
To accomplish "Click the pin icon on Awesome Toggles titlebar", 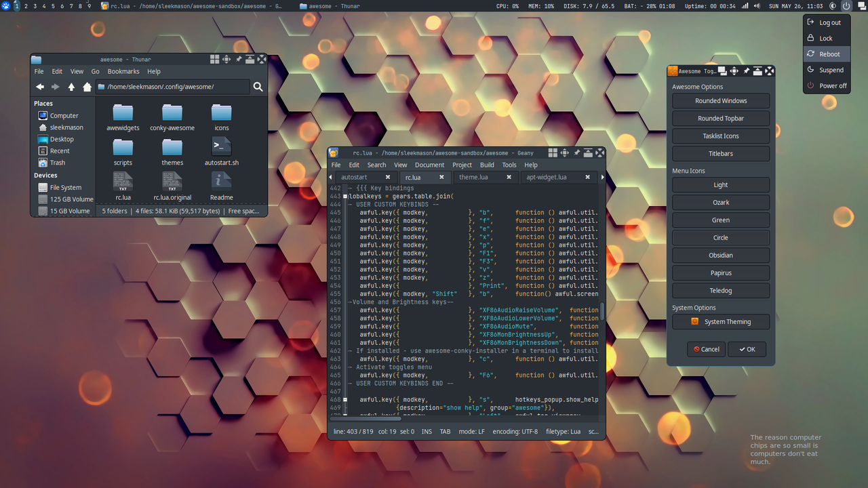I will 746,71.
